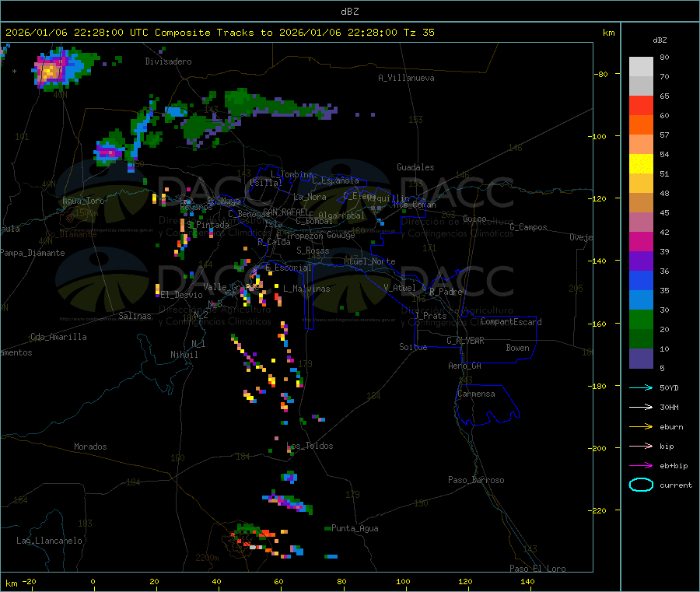Click the 'A_Villanueva' place label
The height and width of the screenshot is (592, 700).
click(406, 78)
